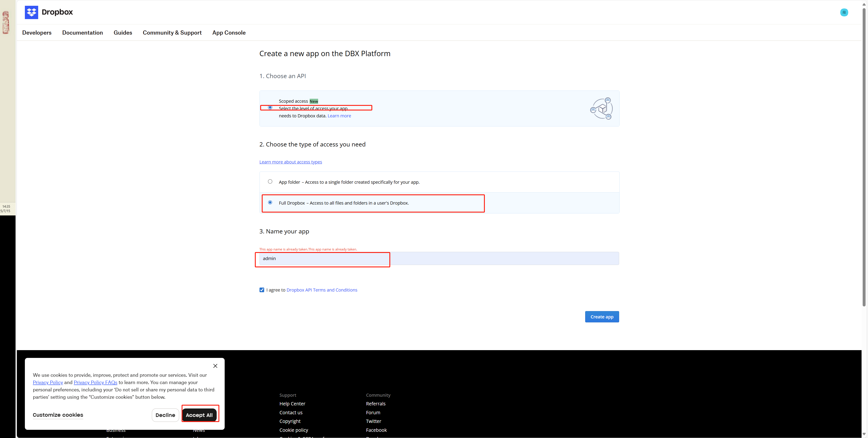Navigate to App Console

tap(229, 33)
